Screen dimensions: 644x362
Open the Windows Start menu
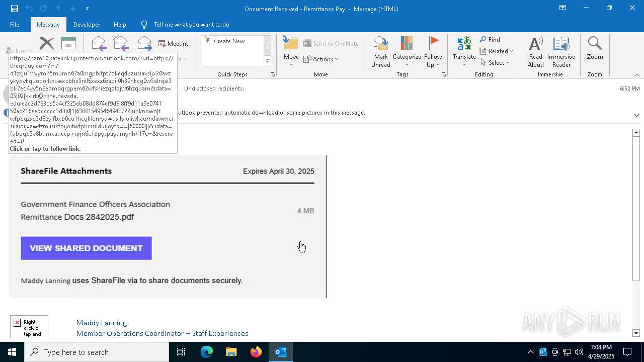coord(12,352)
